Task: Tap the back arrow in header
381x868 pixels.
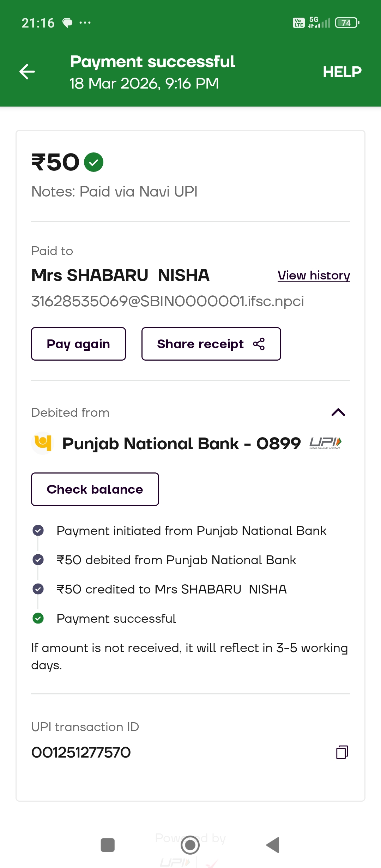Action: pos(27,72)
